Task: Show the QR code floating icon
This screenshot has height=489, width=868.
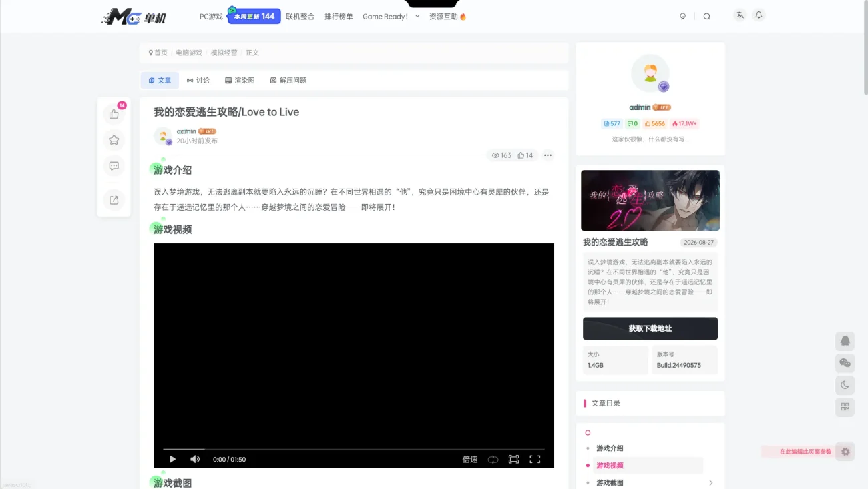Action: [845, 407]
